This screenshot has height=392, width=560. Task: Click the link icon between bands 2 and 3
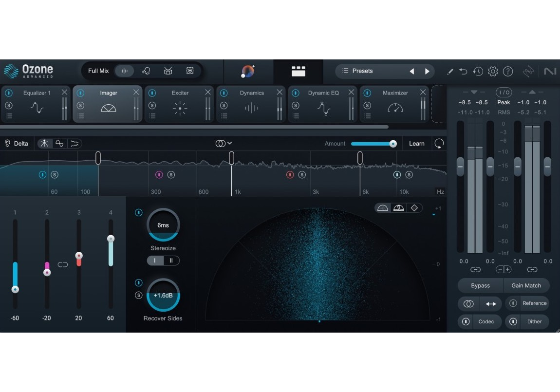[x=62, y=264]
